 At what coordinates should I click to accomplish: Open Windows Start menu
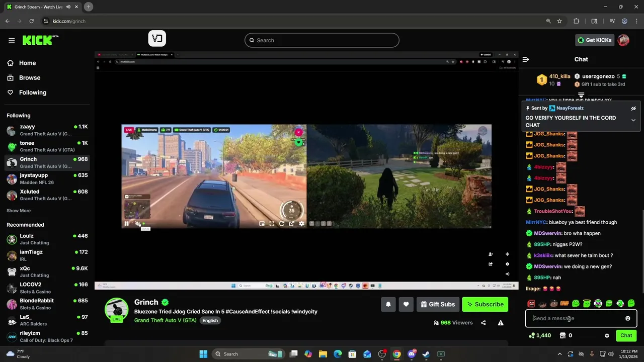point(203,354)
